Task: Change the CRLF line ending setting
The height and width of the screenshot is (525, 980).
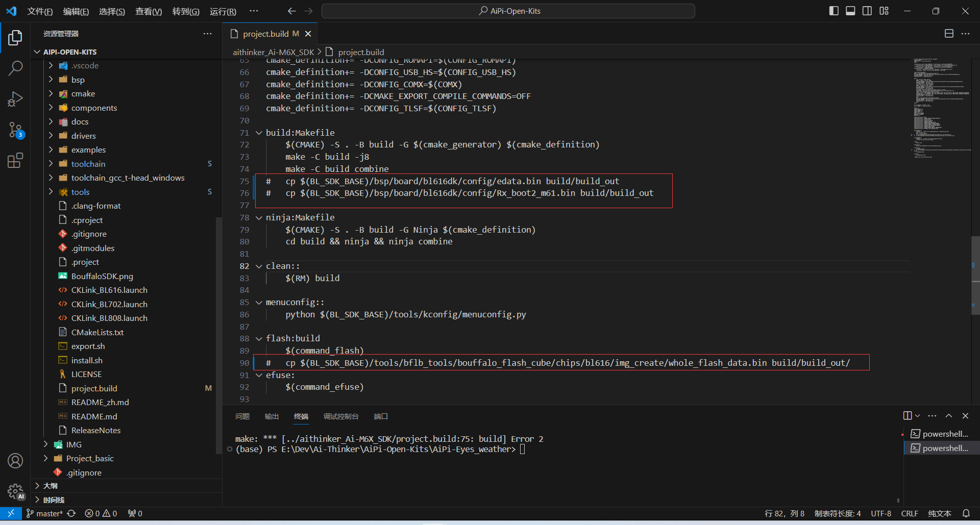Action: point(910,513)
